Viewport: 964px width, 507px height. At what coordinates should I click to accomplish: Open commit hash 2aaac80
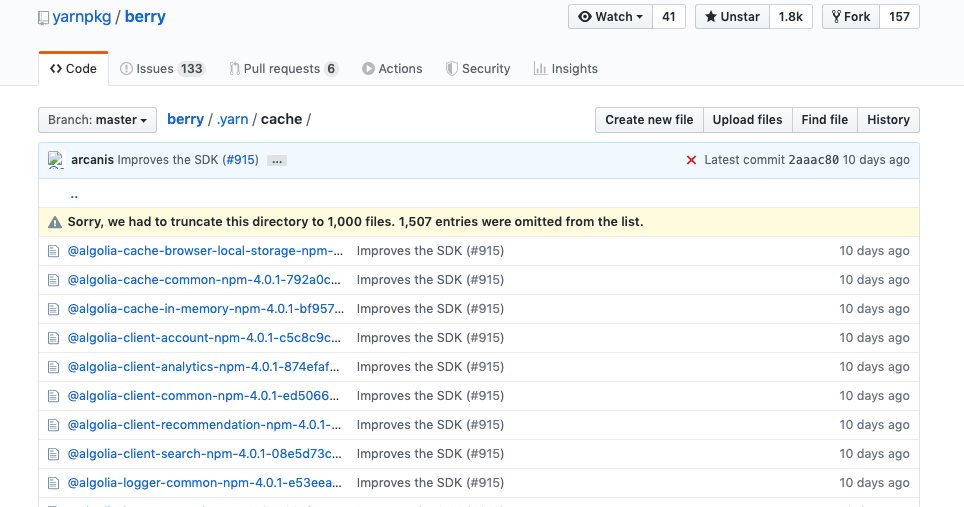(x=813, y=160)
